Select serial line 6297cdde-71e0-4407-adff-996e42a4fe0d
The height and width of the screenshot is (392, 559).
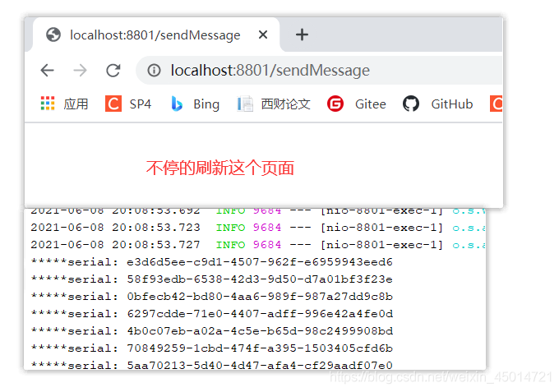pyautogui.click(x=212, y=314)
